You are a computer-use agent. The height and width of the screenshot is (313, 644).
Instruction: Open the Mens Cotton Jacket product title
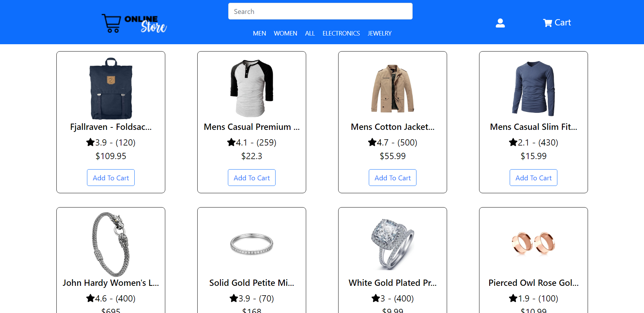pyautogui.click(x=392, y=127)
